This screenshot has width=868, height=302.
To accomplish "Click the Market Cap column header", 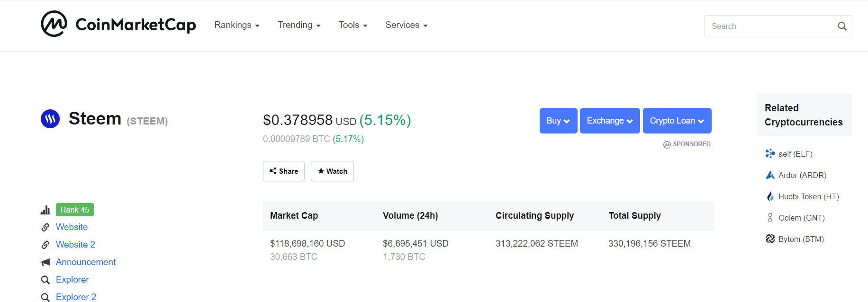I will tap(294, 216).
